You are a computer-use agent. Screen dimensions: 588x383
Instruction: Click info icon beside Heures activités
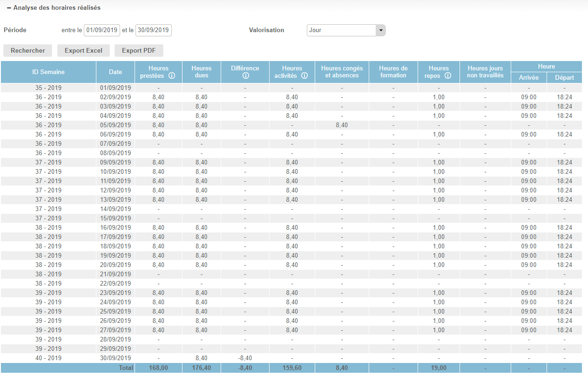point(305,75)
